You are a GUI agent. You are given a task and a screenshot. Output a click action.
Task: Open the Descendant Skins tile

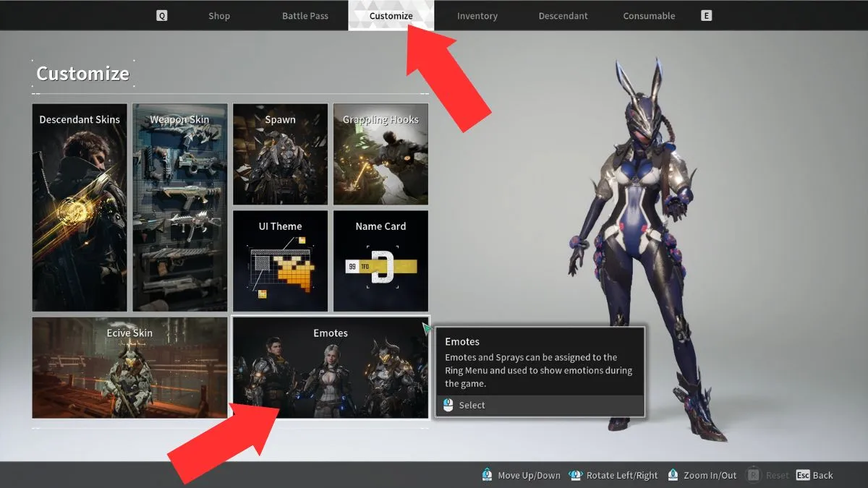click(80, 207)
